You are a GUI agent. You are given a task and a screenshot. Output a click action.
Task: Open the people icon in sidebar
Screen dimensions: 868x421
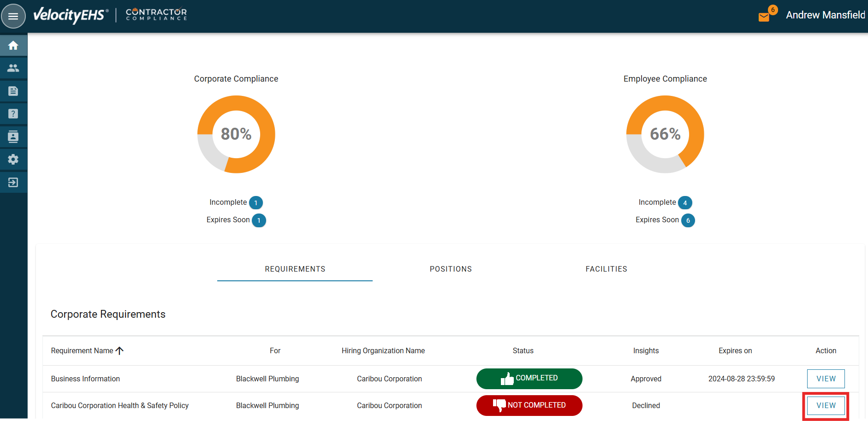13,68
